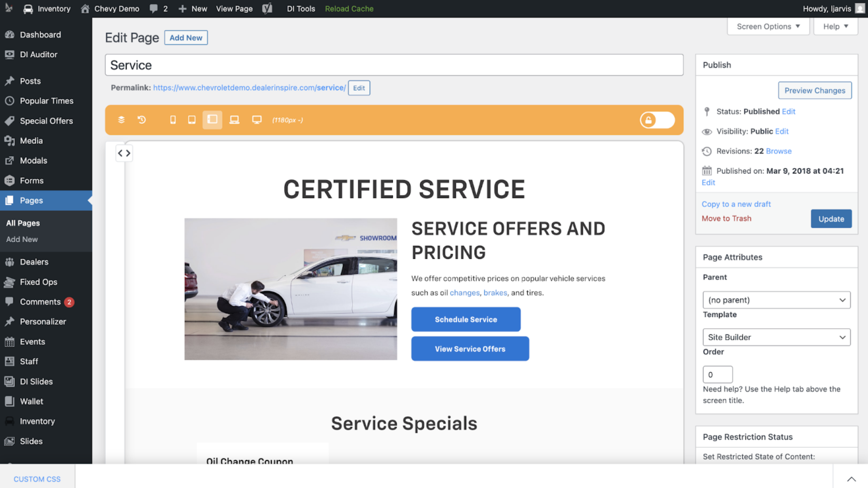
Task: Click the page title field containing Service
Action: pos(394,65)
